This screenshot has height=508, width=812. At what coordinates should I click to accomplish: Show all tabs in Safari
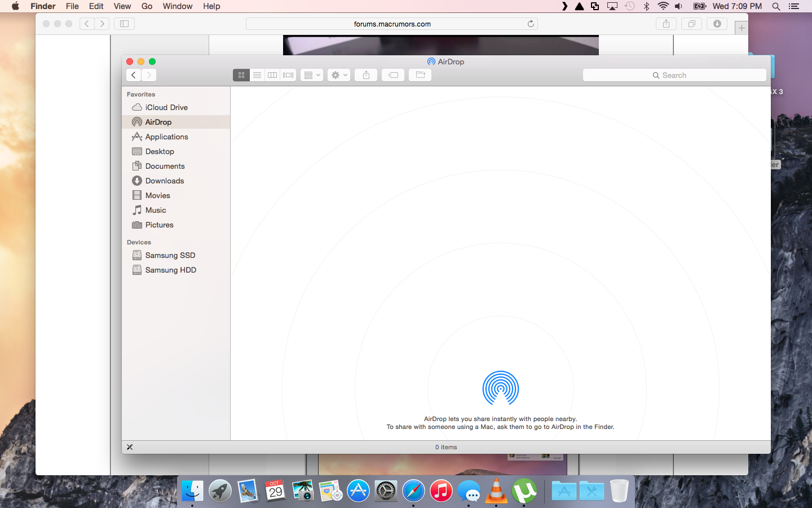[691, 24]
